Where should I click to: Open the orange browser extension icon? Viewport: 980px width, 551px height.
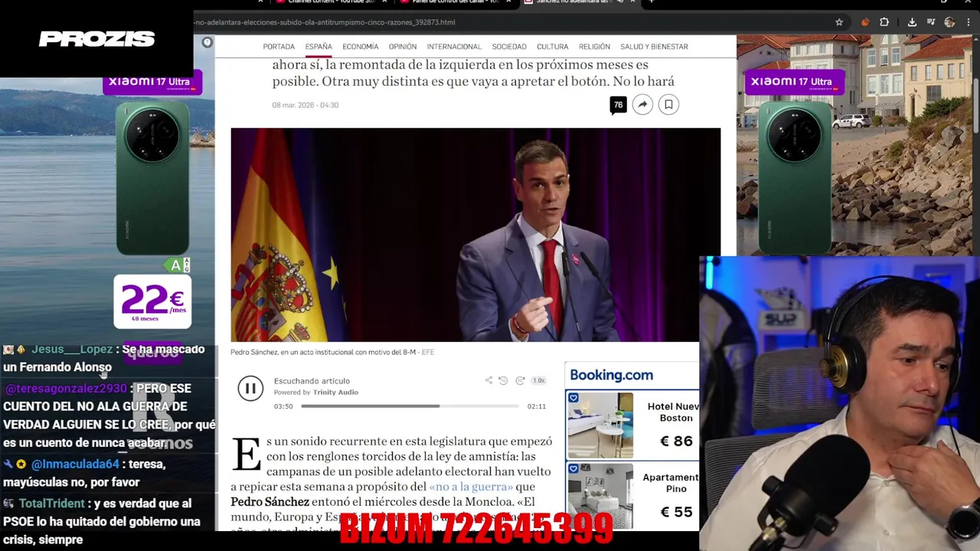(x=865, y=22)
